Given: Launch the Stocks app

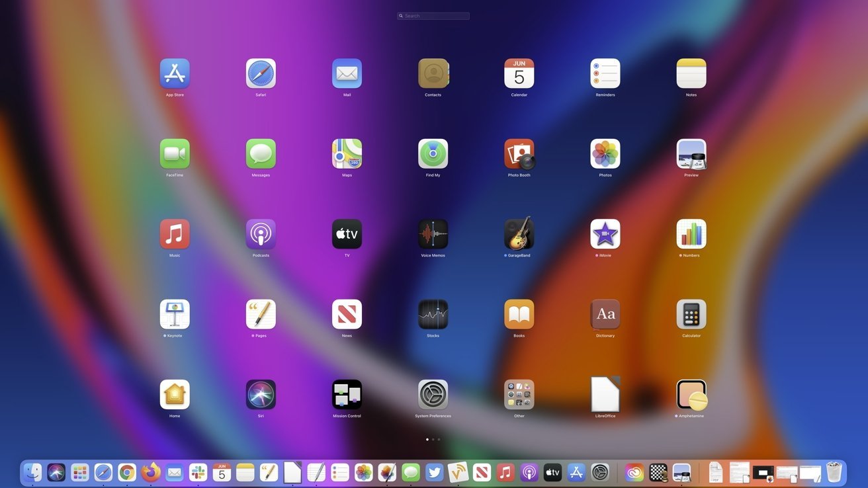Looking at the screenshot, I should pyautogui.click(x=433, y=314).
